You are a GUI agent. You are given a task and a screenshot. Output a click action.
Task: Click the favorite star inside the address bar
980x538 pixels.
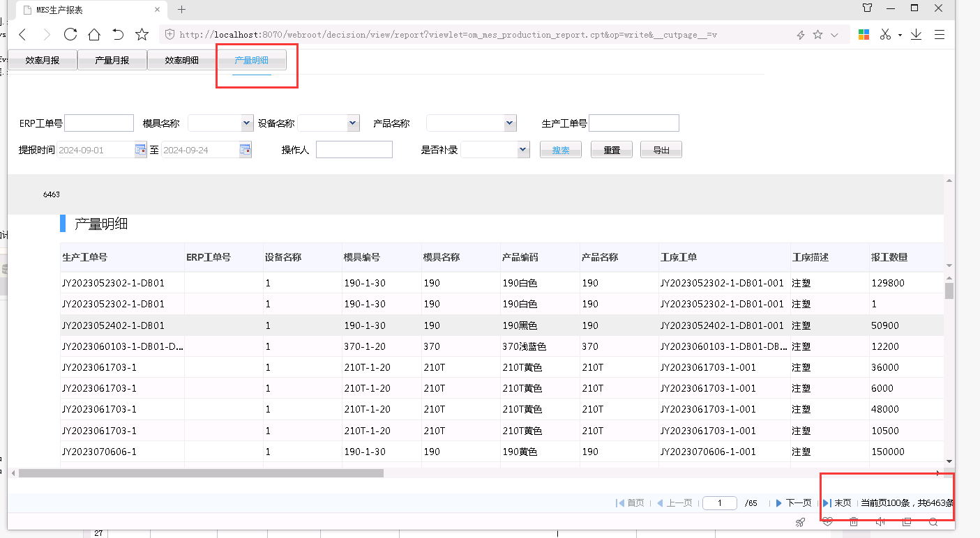point(817,34)
